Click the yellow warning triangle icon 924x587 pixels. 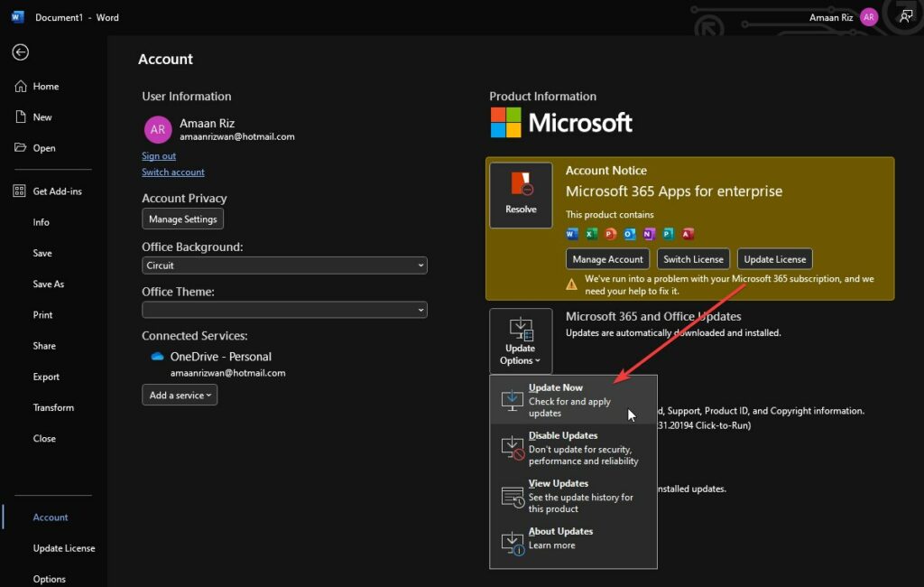tap(571, 285)
